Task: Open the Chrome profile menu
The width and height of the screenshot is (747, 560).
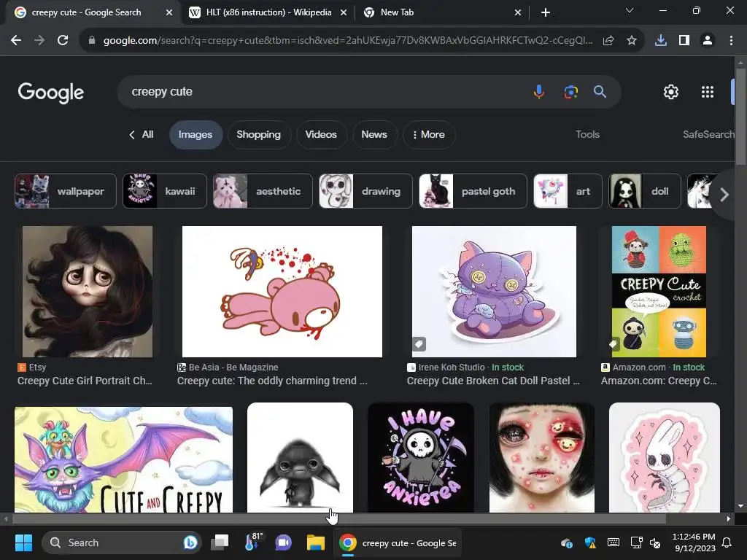Action: point(708,41)
